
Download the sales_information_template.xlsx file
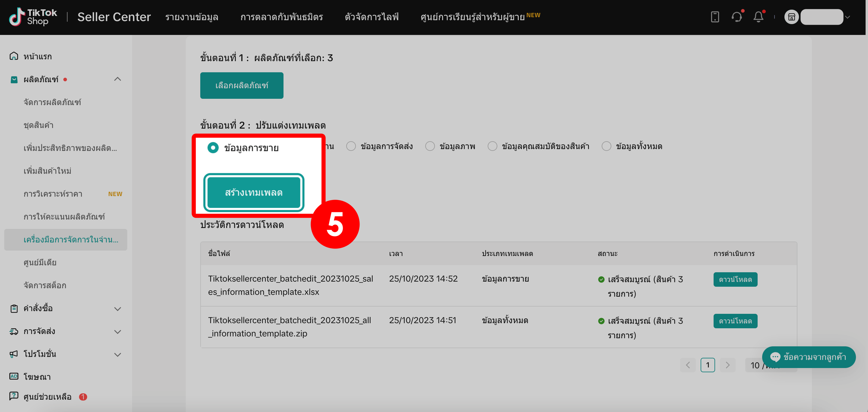[735, 279]
